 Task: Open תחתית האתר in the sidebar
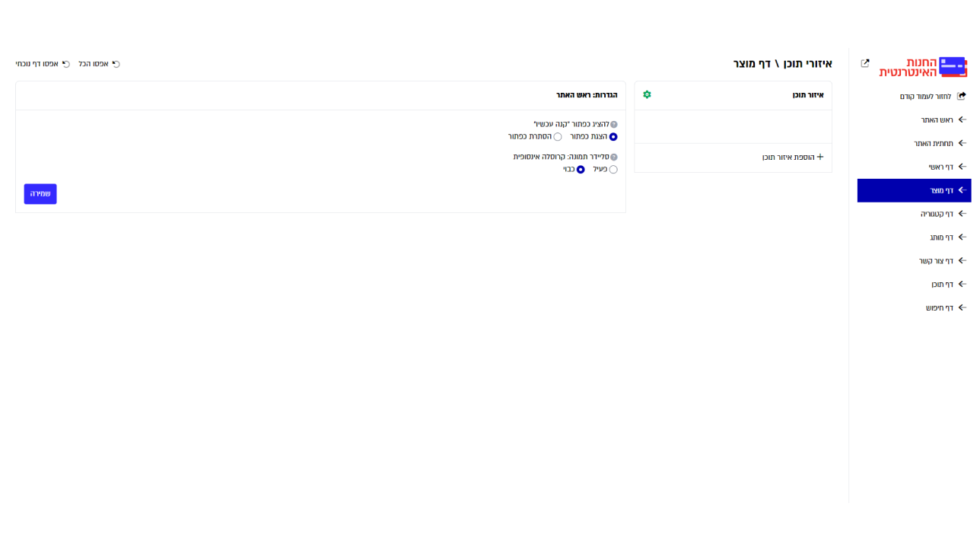(940, 143)
